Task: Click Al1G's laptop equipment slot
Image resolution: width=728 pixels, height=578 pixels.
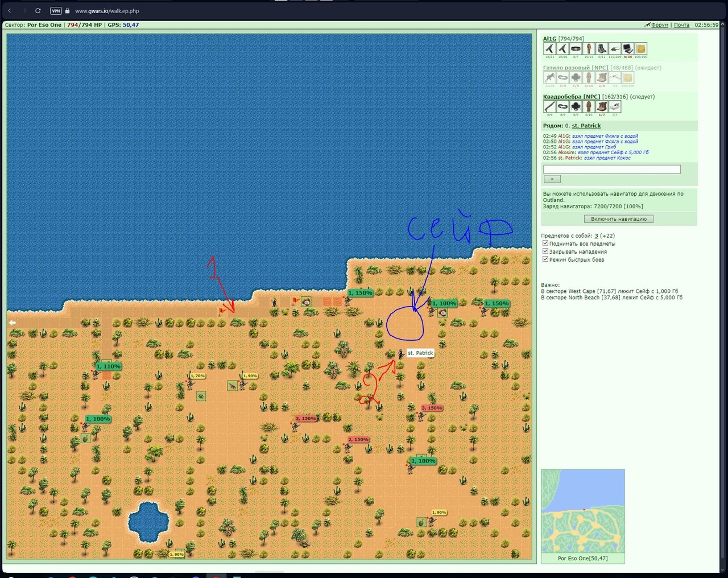Action: click(628, 49)
